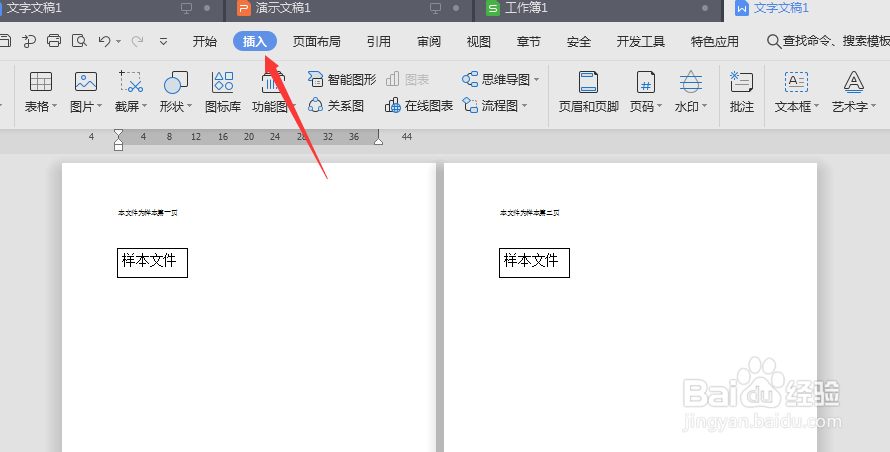Click the 水印 watermark icon
890x452 pixels.
pyautogui.click(x=691, y=82)
